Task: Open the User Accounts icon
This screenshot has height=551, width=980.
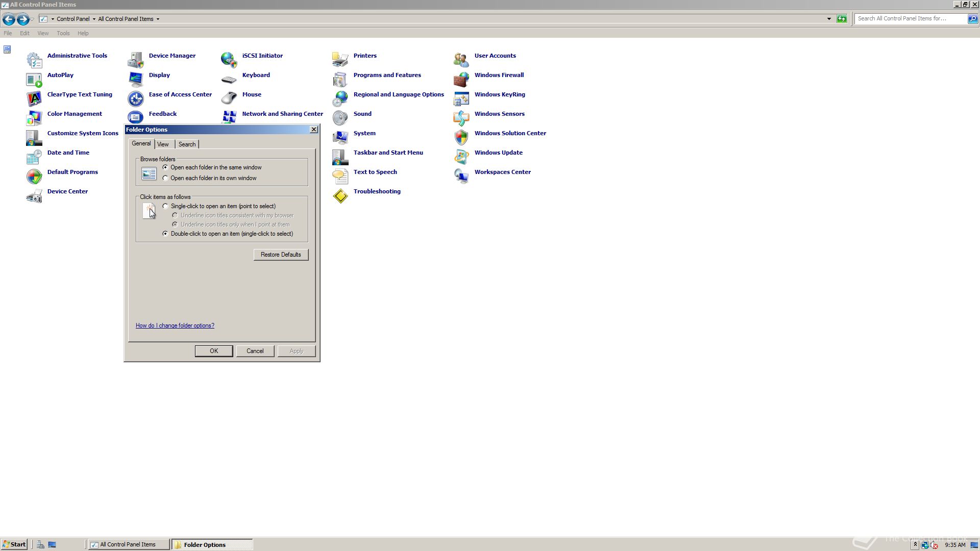Action: tap(461, 60)
